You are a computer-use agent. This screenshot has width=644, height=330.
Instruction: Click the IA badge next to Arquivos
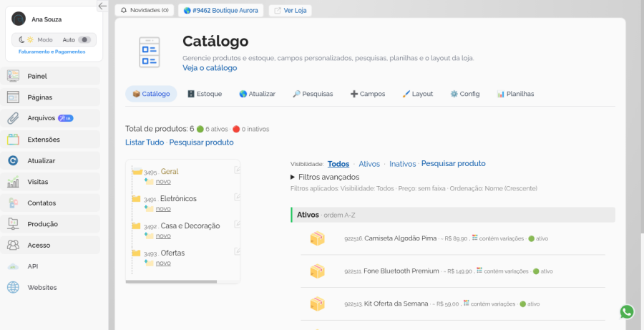tap(65, 118)
